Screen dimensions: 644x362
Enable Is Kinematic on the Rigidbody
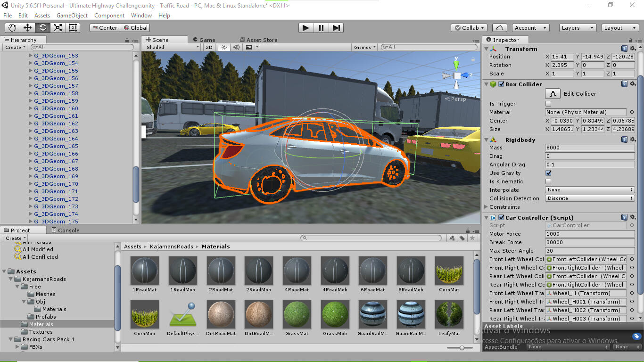click(x=548, y=181)
